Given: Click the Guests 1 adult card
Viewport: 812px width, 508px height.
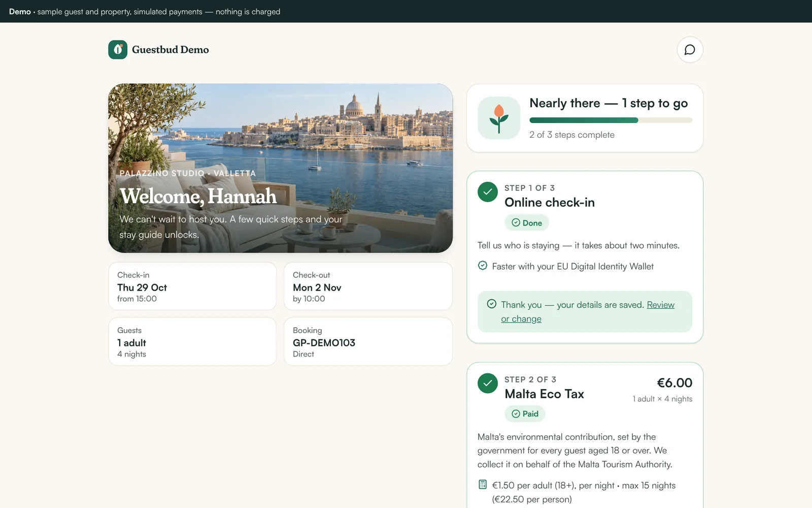Looking at the screenshot, I should pyautogui.click(x=192, y=342).
